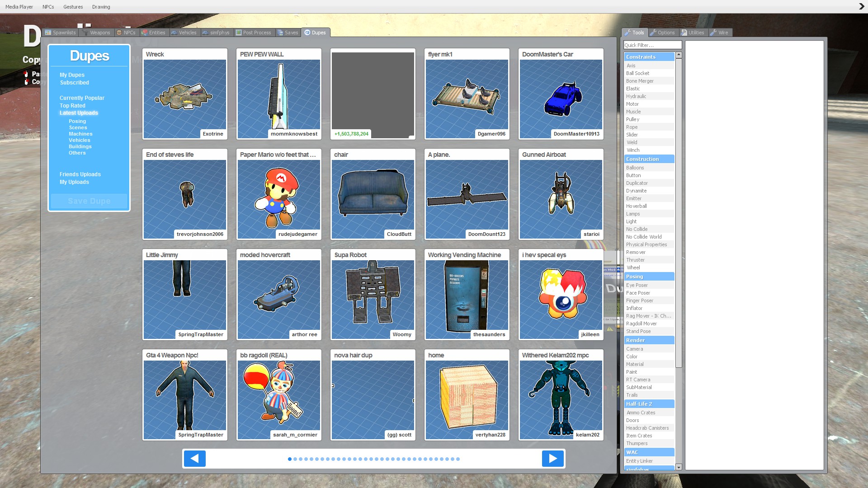
Task: Click the next page arrow button
Action: click(552, 459)
